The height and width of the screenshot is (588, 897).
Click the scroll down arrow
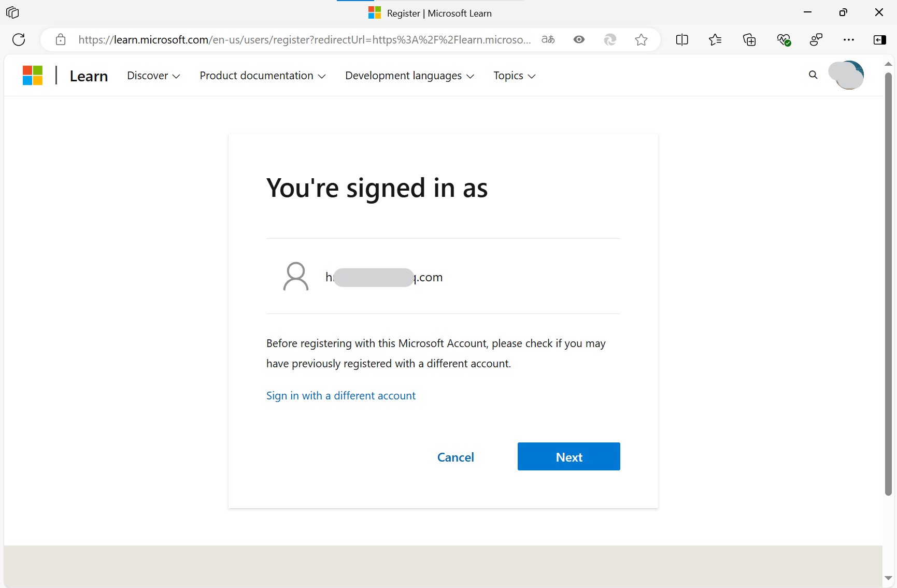coord(888,578)
